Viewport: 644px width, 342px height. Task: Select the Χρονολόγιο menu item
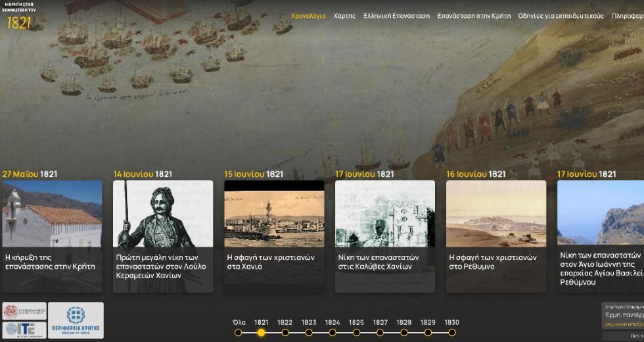[x=308, y=16]
